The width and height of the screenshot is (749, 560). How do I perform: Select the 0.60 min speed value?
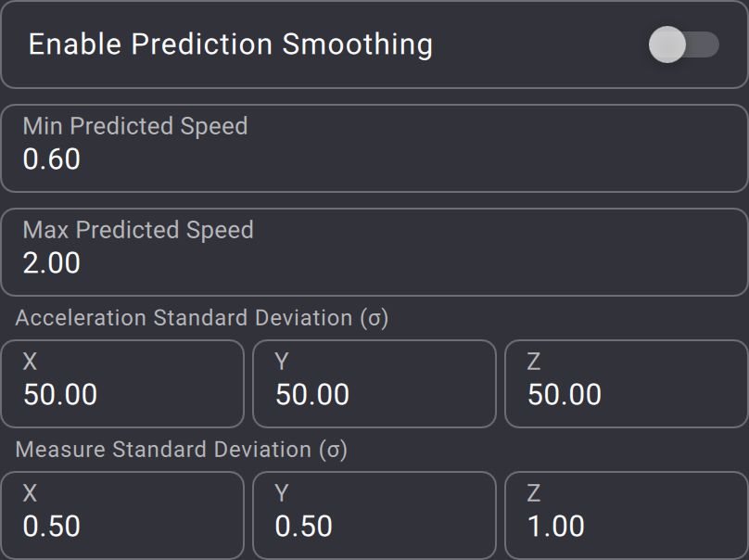point(52,159)
